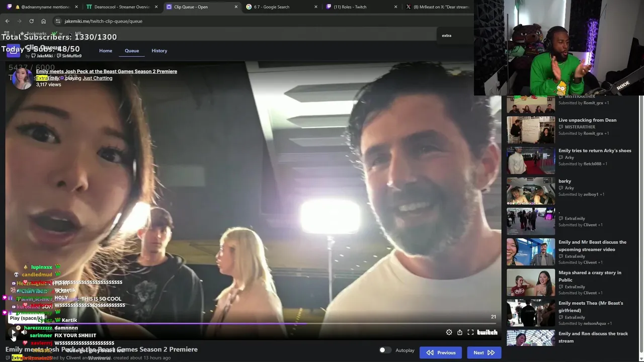Click the streamer avatar on the clip
Viewport: 644px width, 362px height.
[x=22, y=79]
